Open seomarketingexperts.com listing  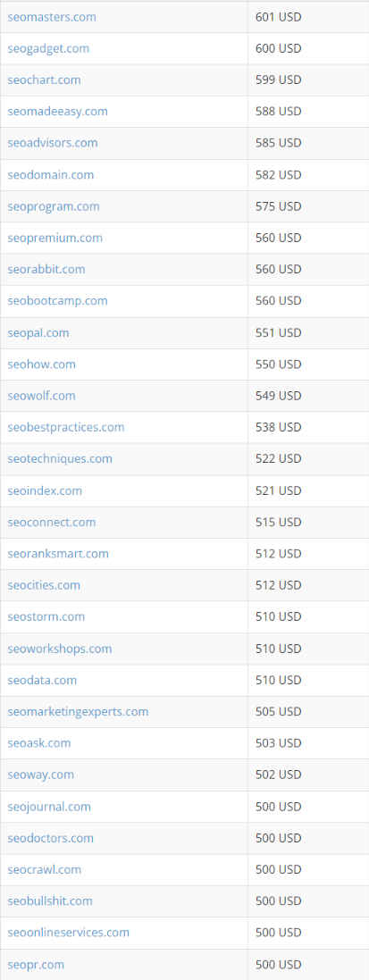tap(79, 711)
